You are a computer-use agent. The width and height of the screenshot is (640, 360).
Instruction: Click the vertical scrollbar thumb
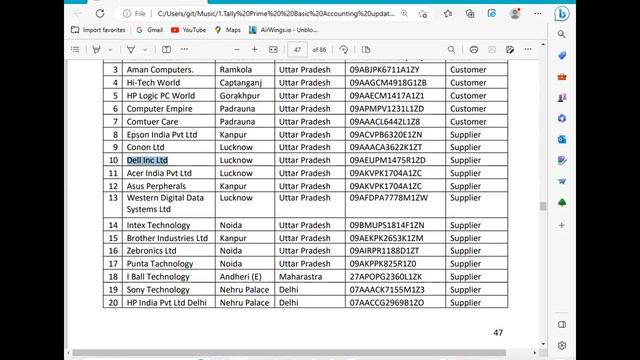(543, 206)
